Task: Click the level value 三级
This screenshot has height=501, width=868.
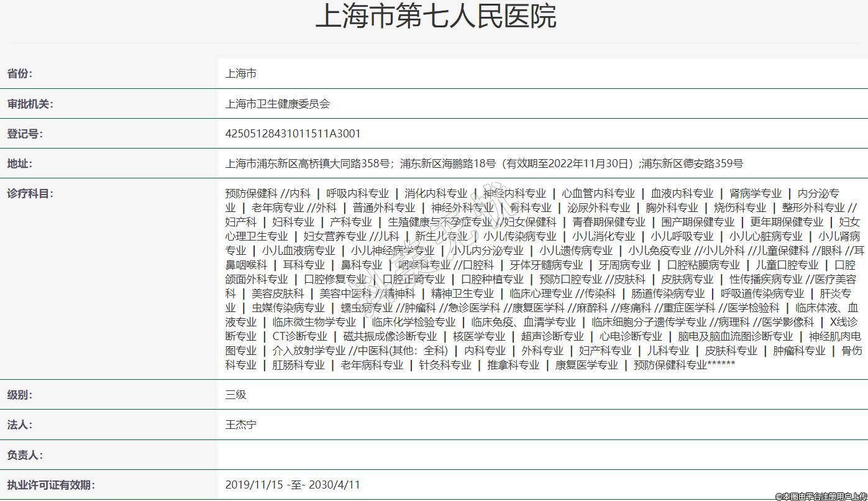Action: tap(235, 395)
